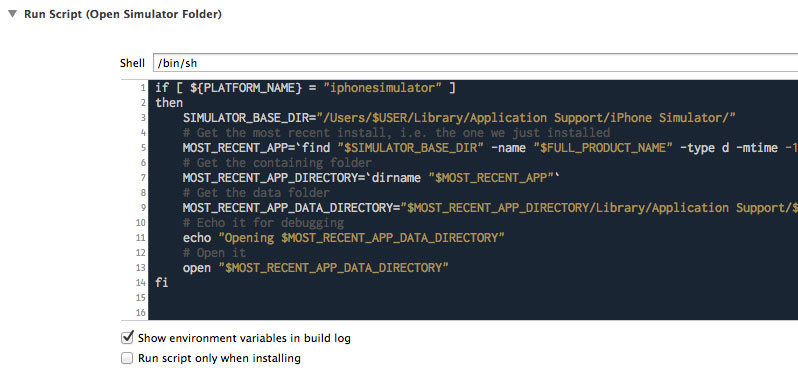Click the Run Script (Open Simulator Folder) title

(123, 14)
